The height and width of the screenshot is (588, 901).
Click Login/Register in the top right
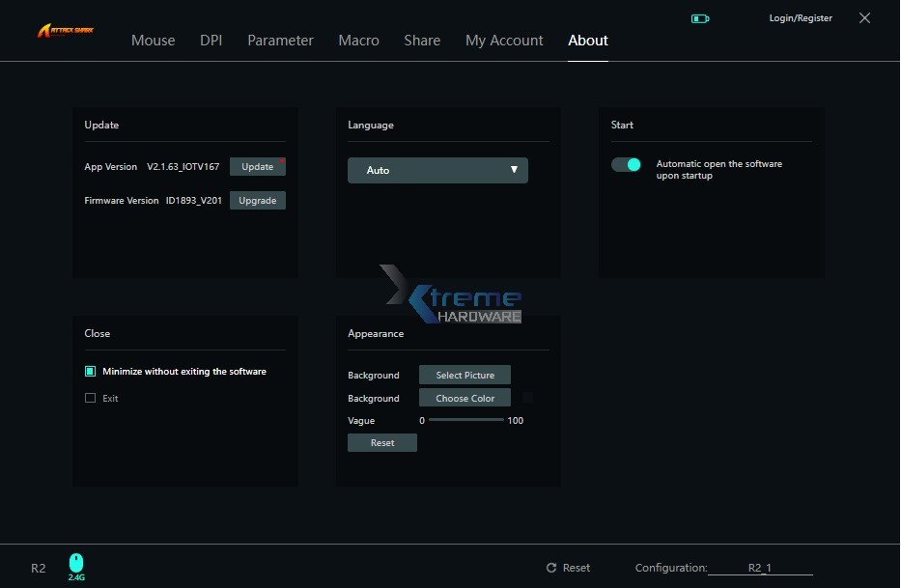[800, 17]
